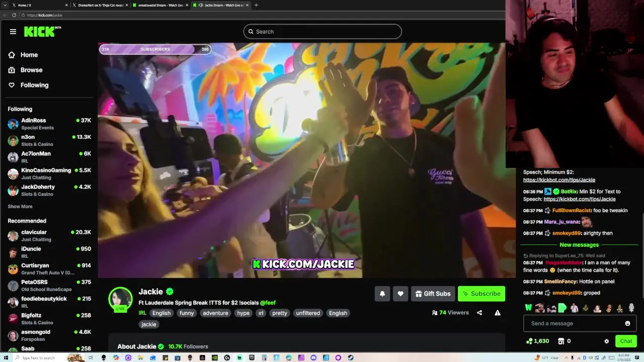Select the adventure tag
The height and width of the screenshot is (362, 644).
tap(215, 313)
